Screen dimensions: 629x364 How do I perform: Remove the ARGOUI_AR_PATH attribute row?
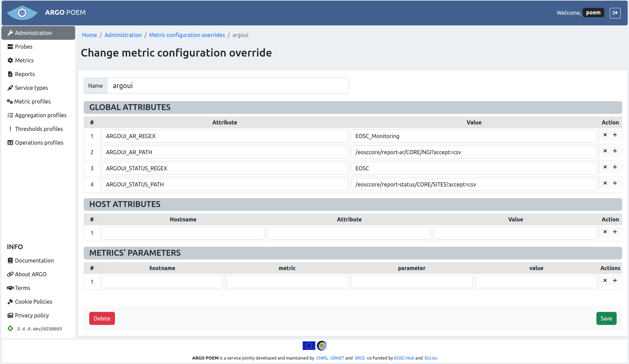point(605,151)
